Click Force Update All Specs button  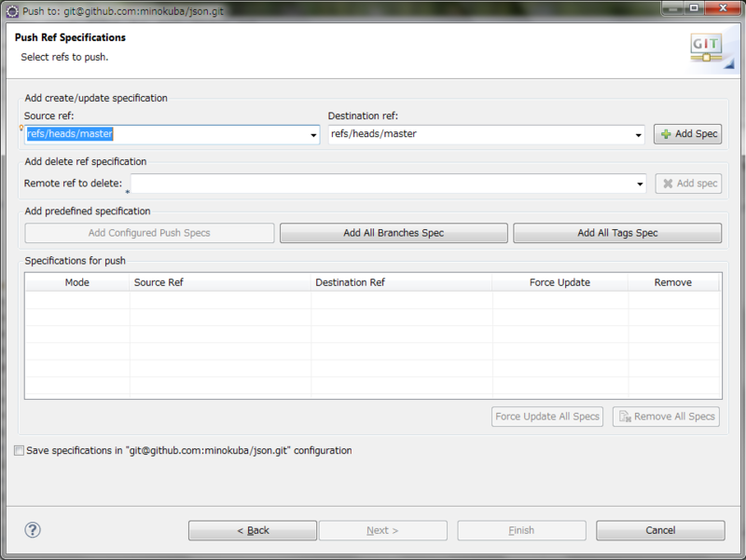point(547,417)
